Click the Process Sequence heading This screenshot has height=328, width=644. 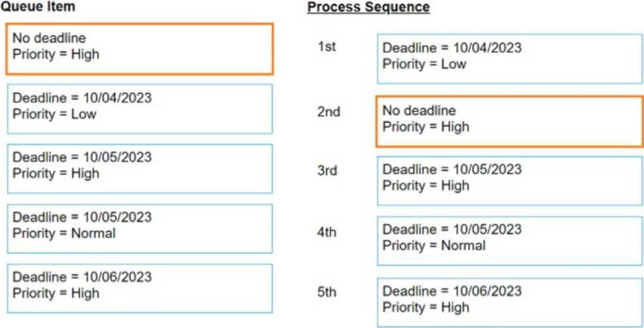click(369, 7)
